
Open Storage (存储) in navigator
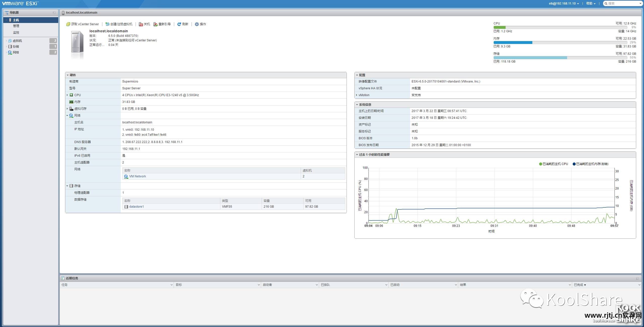coord(16,46)
